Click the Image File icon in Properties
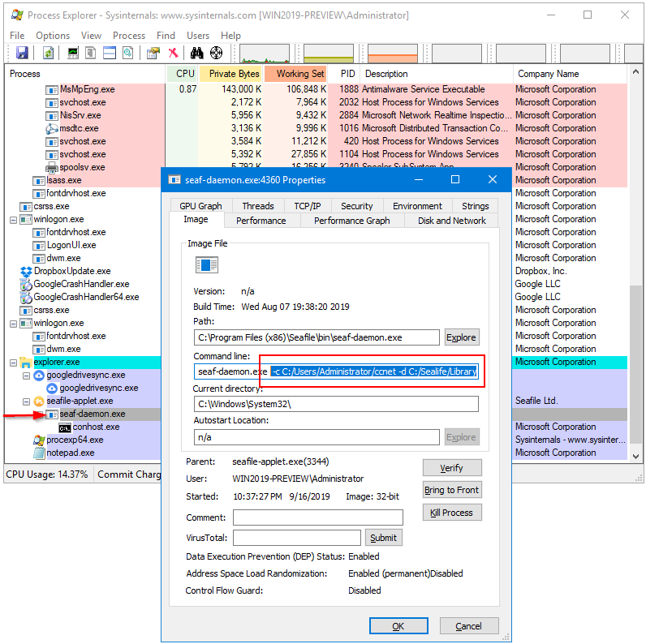 [206, 265]
